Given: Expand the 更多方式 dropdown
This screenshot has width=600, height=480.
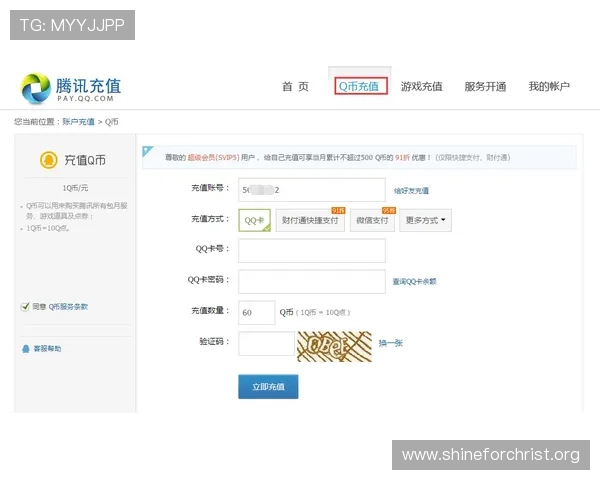Looking at the screenshot, I should pyautogui.click(x=425, y=220).
